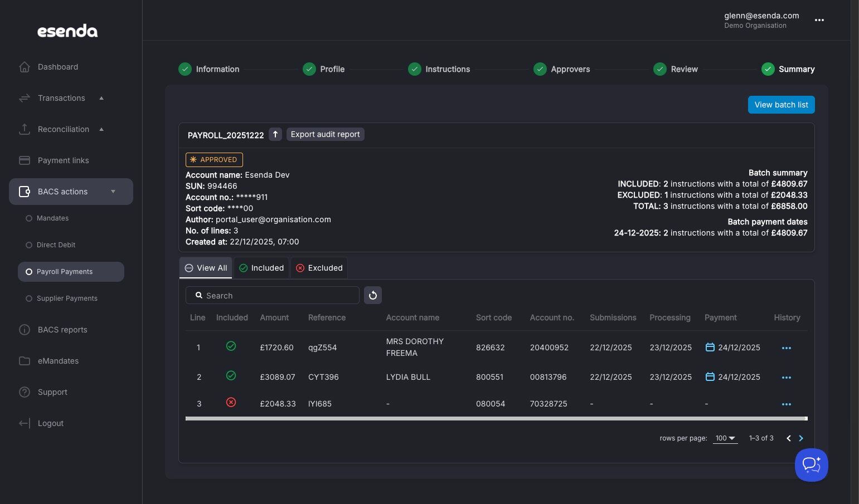
Task: Open the support chat bubble
Action: [812, 465]
